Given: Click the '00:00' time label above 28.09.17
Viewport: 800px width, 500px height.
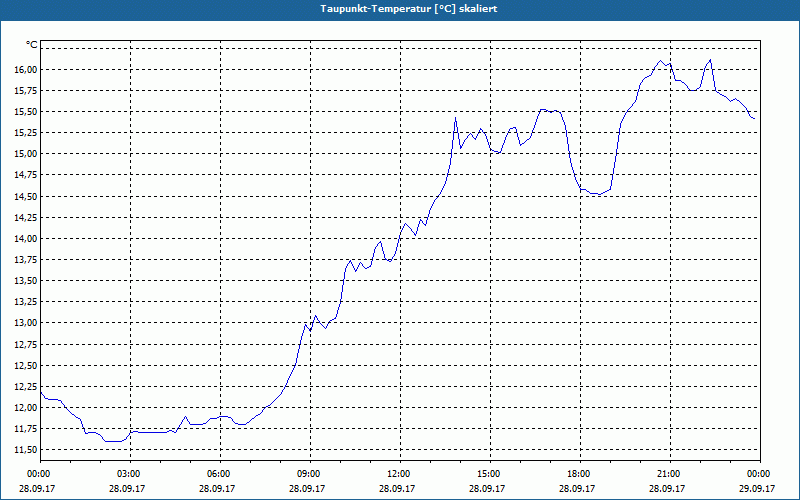Looking at the screenshot, I should [37, 474].
